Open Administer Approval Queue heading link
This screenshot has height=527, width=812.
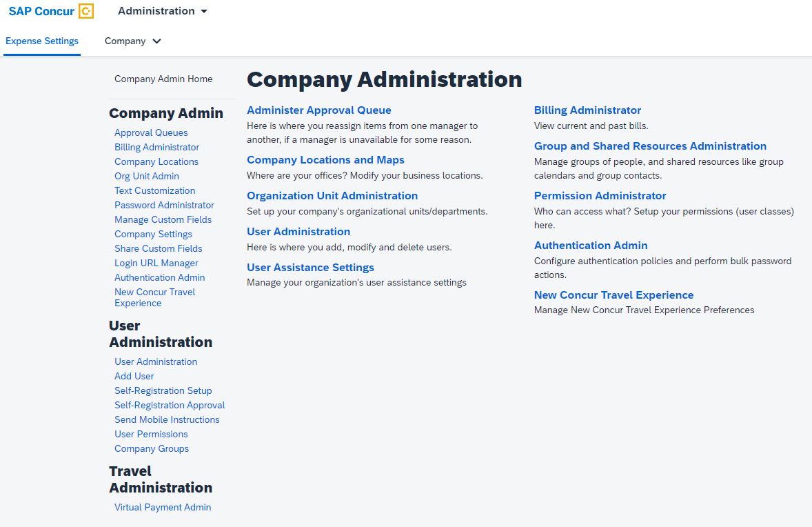click(x=318, y=110)
